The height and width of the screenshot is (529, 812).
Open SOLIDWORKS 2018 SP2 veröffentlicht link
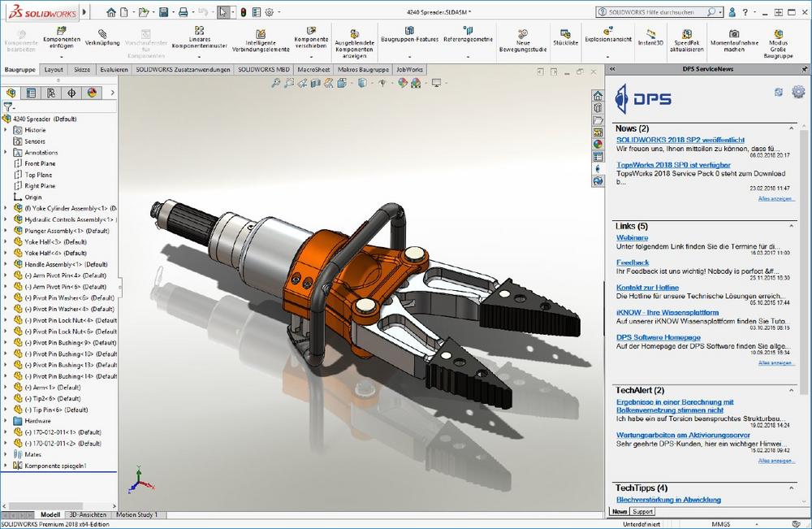click(x=680, y=140)
